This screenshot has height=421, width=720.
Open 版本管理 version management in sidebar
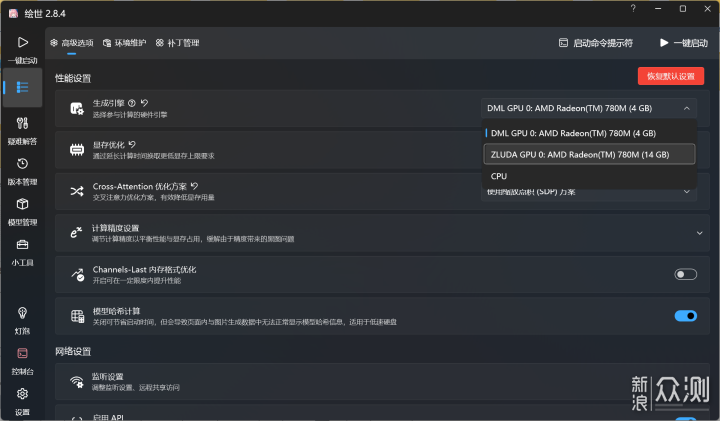pos(22,171)
